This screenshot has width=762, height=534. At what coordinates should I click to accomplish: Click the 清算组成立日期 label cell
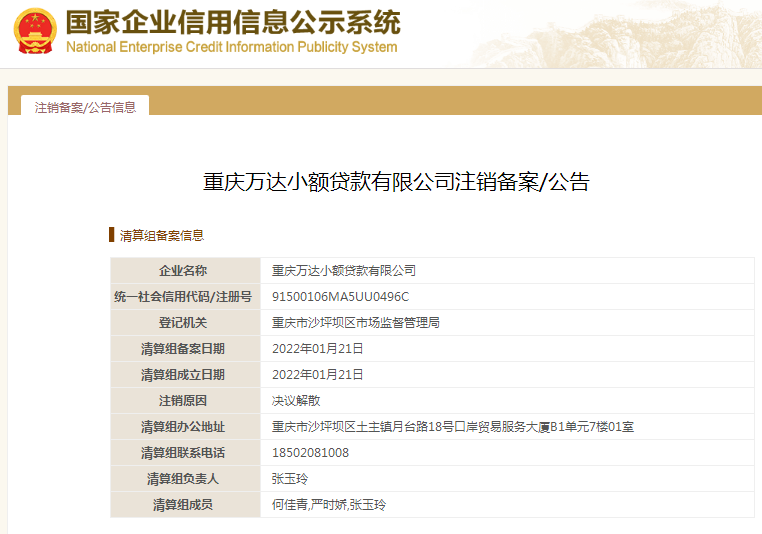184,374
